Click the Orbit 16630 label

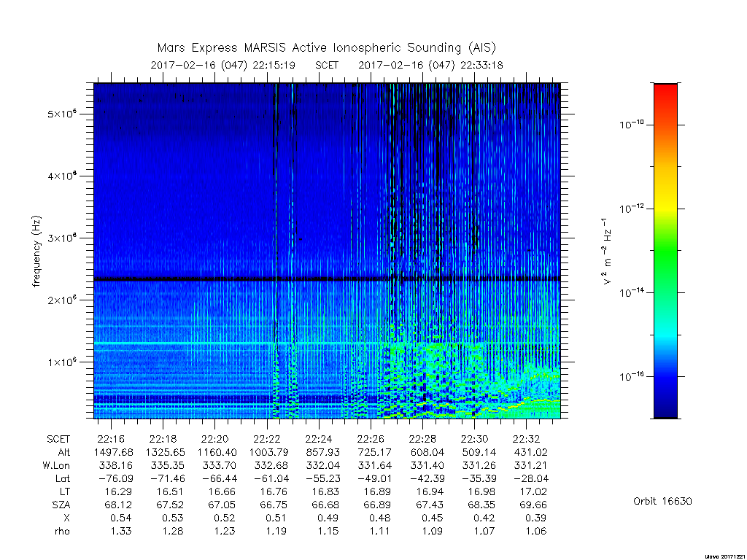coord(662,501)
